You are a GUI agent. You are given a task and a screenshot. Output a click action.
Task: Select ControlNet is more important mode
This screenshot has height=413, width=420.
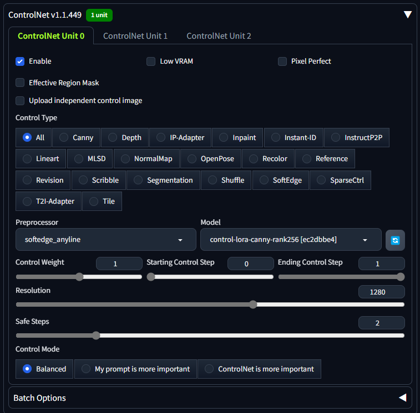point(259,369)
